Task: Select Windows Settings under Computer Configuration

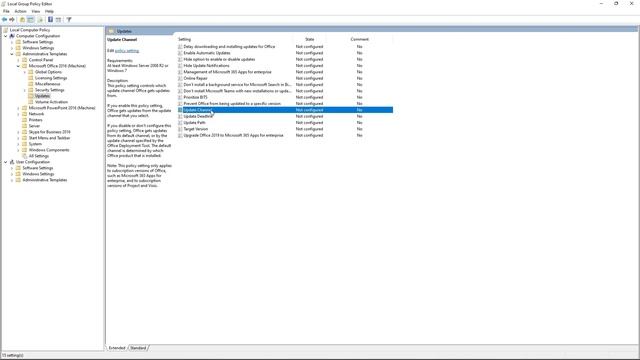Action: 38,48
